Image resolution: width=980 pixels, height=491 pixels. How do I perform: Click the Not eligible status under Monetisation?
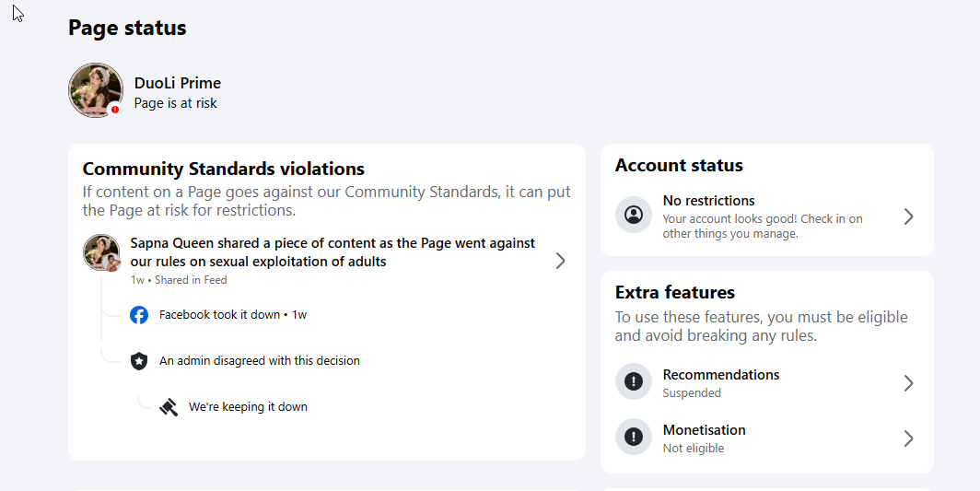pyautogui.click(x=694, y=449)
